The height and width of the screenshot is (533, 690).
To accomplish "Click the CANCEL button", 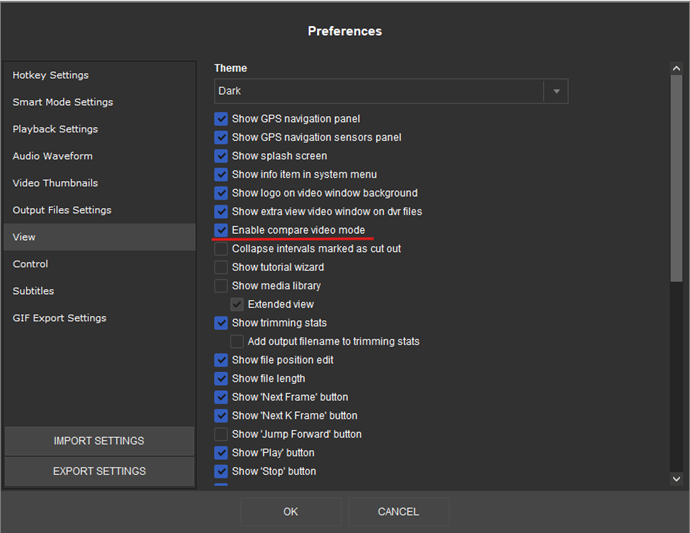I will pos(398,512).
